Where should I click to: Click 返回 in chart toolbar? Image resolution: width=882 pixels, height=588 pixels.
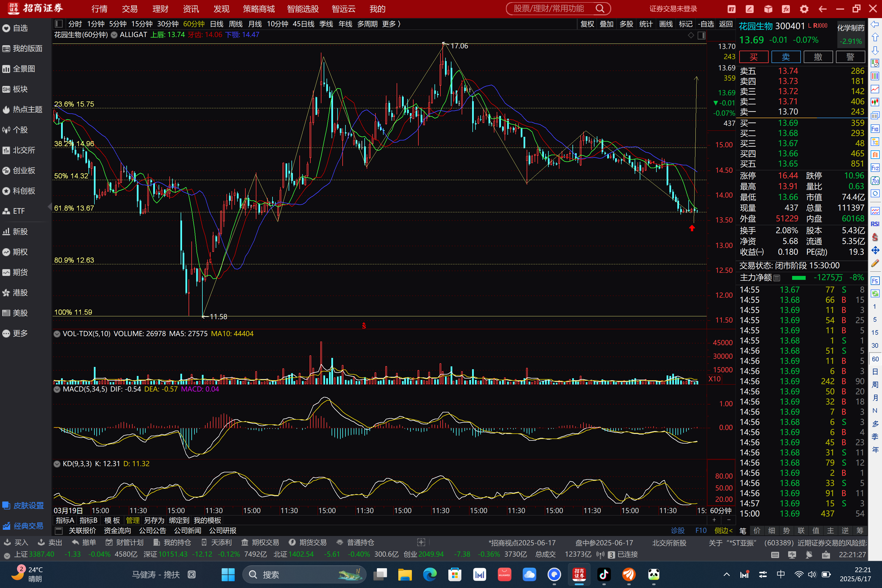pyautogui.click(x=726, y=24)
